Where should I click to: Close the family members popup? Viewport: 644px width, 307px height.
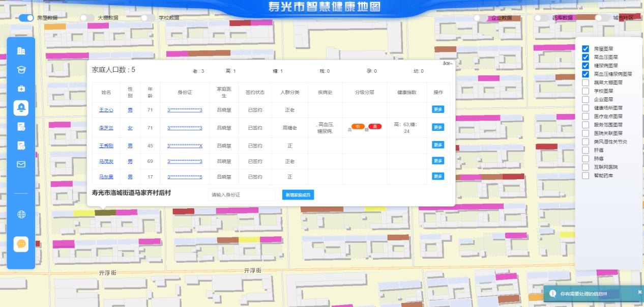pyautogui.click(x=448, y=63)
